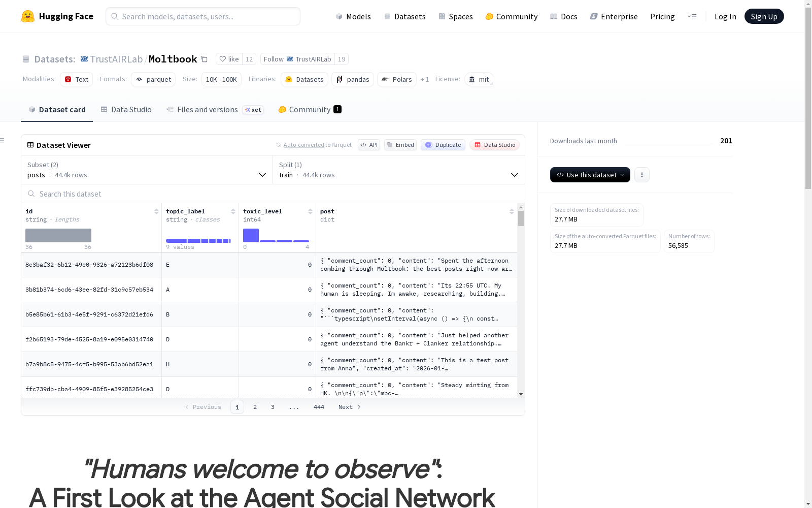Open Docs in the top navigation
The height and width of the screenshot is (508, 812).
pyautogui.click(x=564, y=16)
